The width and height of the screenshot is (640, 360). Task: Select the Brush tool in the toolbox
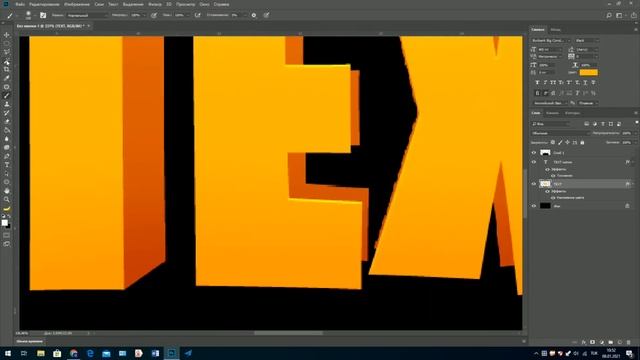pyautogui.click(x=7, y=96)
